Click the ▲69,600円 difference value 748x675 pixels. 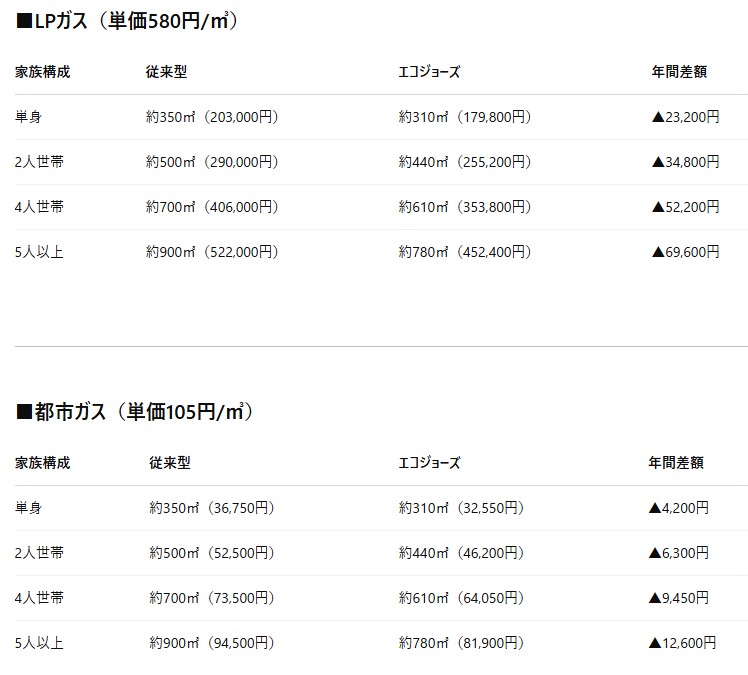[685, 252]
